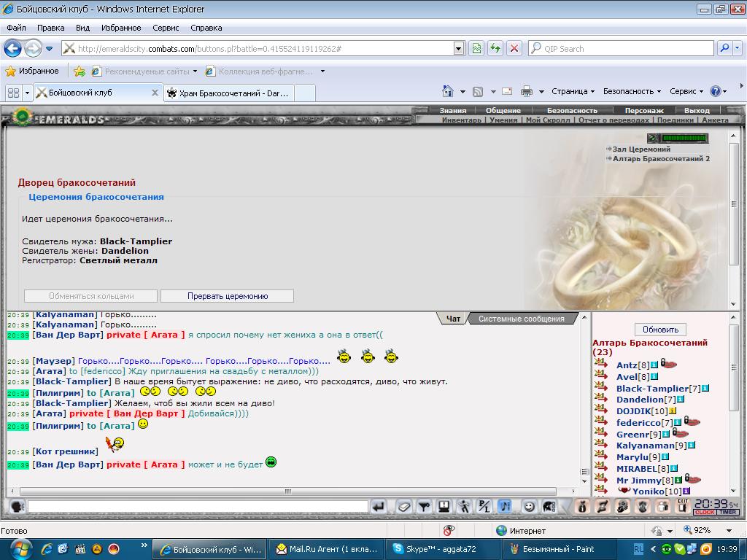
Task: Click browser Back arrow button
Action: coord(12,48)
